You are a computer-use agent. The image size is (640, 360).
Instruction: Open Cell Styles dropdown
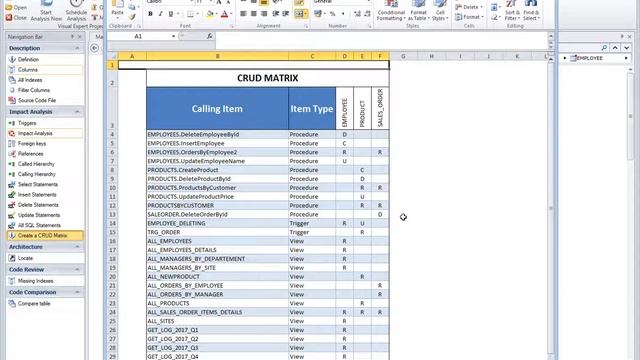(x=440, y=11)
